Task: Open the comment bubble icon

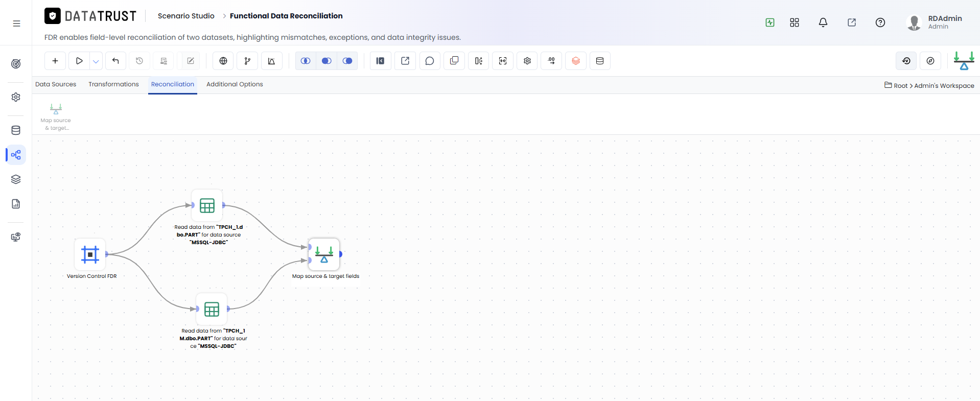Action: point(430,61)
